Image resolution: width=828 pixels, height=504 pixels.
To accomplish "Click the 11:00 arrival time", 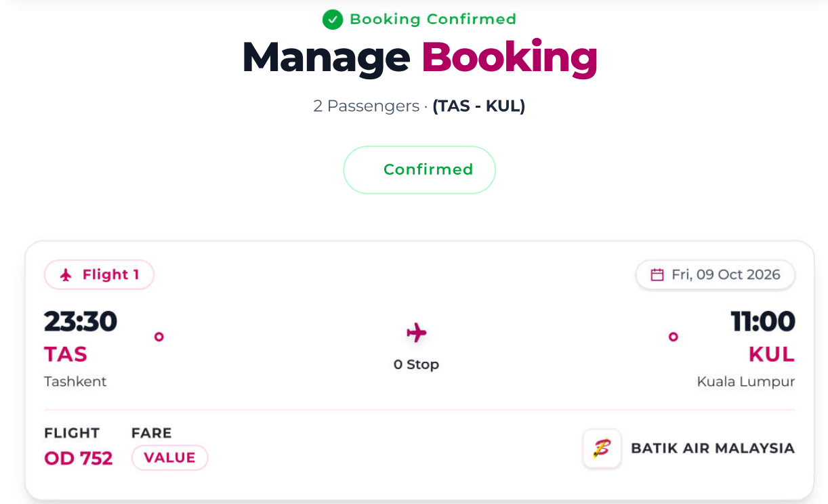I will [763, 321].
